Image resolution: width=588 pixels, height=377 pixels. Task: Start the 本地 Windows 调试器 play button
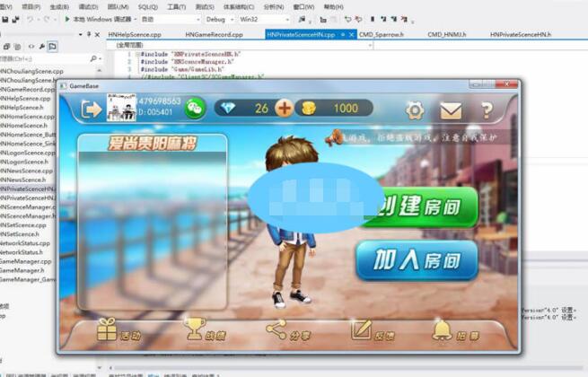[x=67, y=19]
